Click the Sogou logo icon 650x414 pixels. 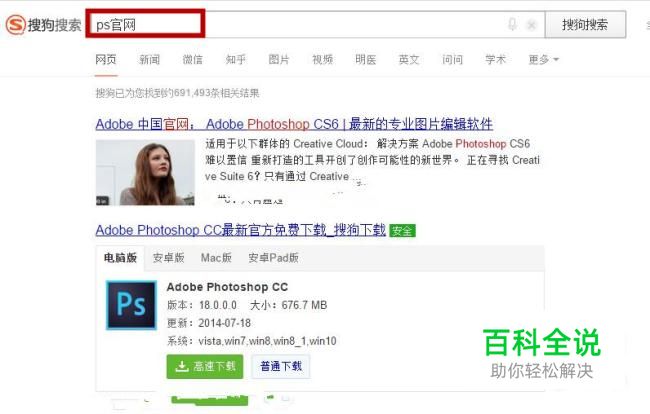coord(16,25)
